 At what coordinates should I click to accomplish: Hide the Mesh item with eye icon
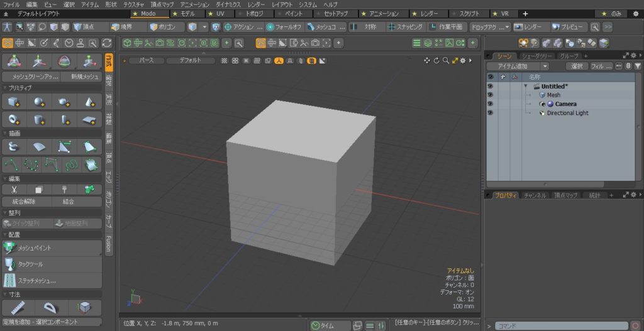491,95
